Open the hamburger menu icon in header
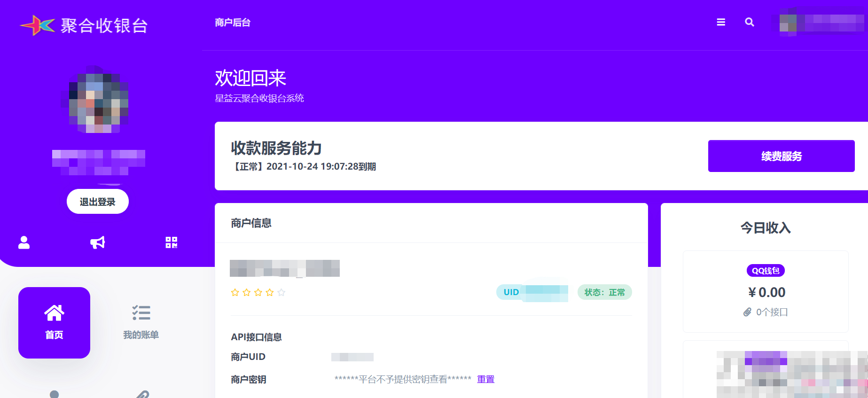The image size is (868, 398). point(720,22)
